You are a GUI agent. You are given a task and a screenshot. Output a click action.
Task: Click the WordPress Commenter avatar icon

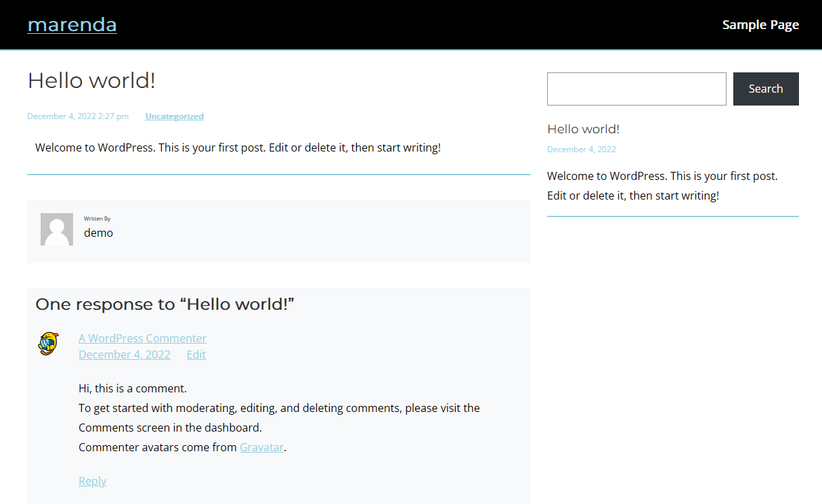coord(48,344)
